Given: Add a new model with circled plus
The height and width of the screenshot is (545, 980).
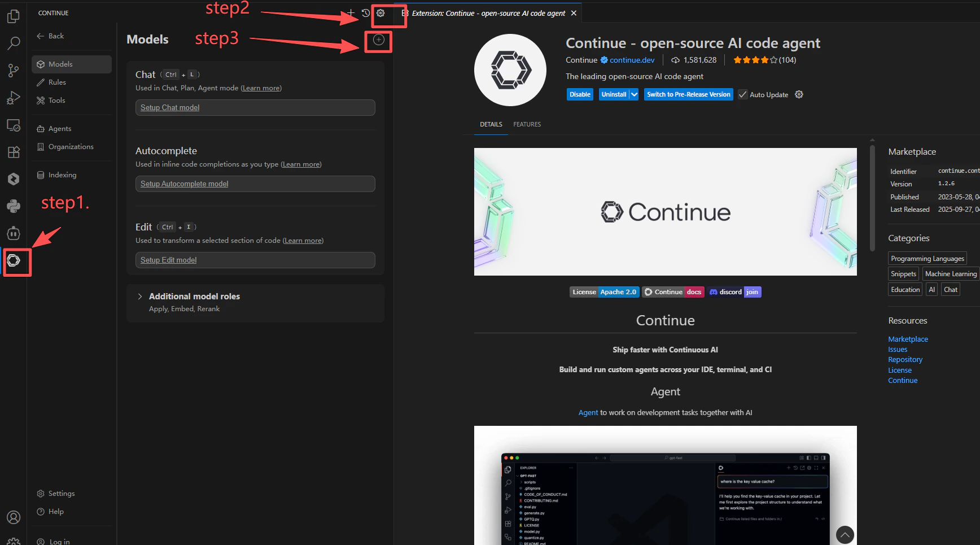Looking at the screenshot, I should point(379,40).
